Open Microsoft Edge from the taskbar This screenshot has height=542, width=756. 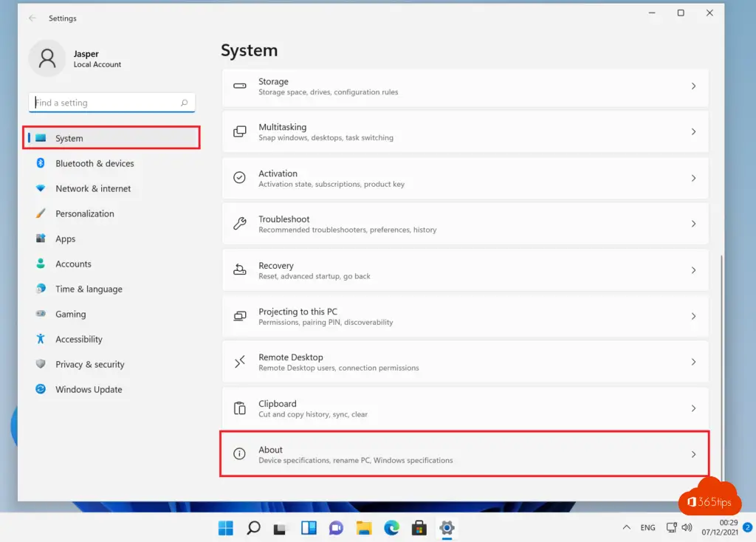point(391,528)
